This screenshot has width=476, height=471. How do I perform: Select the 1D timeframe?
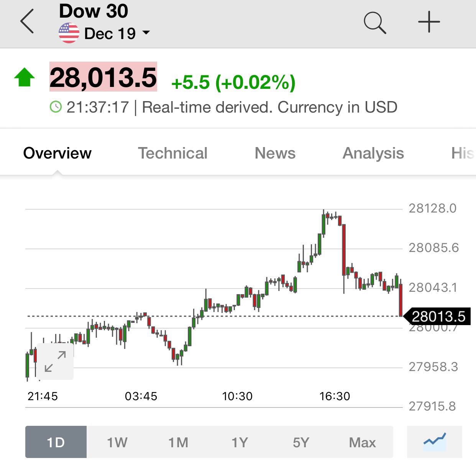coord(56,442)
